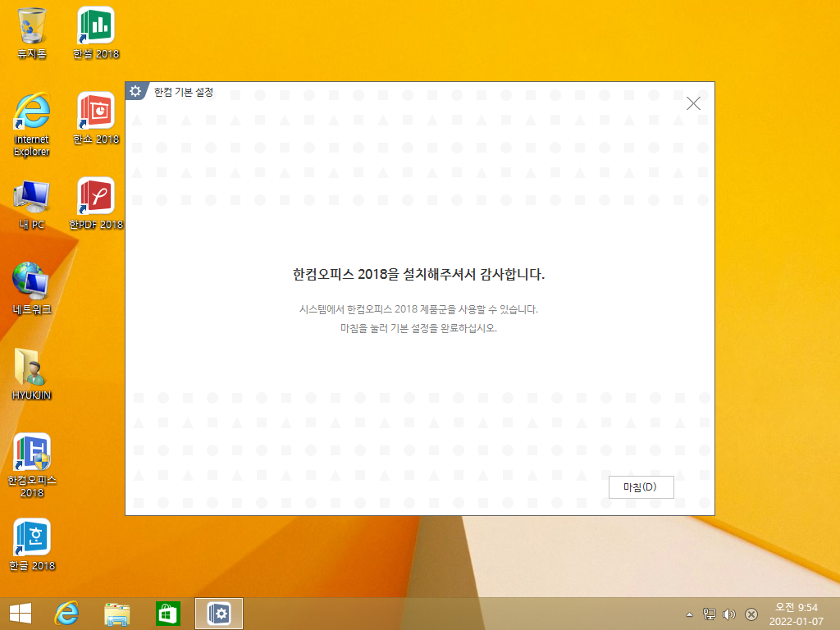Image resolution: width=840 pixels, height=630 pixels.
Task: Show hidden tray icons arrow
Action: [689, 614]
